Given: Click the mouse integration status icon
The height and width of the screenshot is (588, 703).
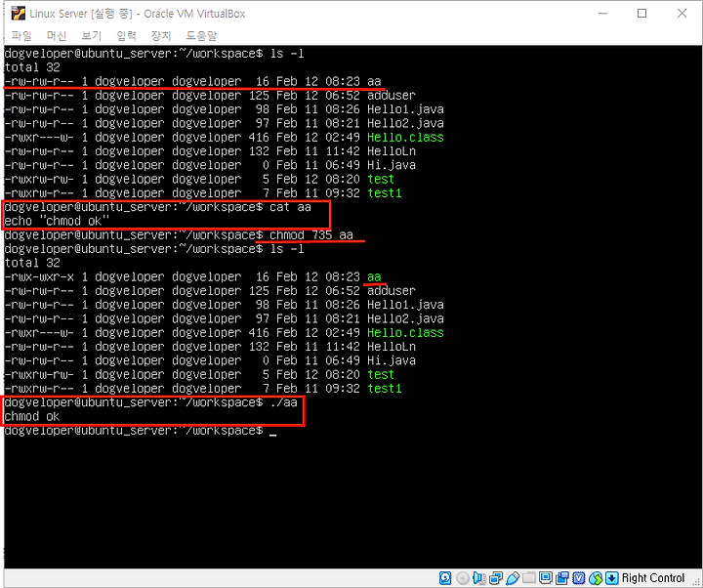Looking at the screenshot, I should (596, 577).
